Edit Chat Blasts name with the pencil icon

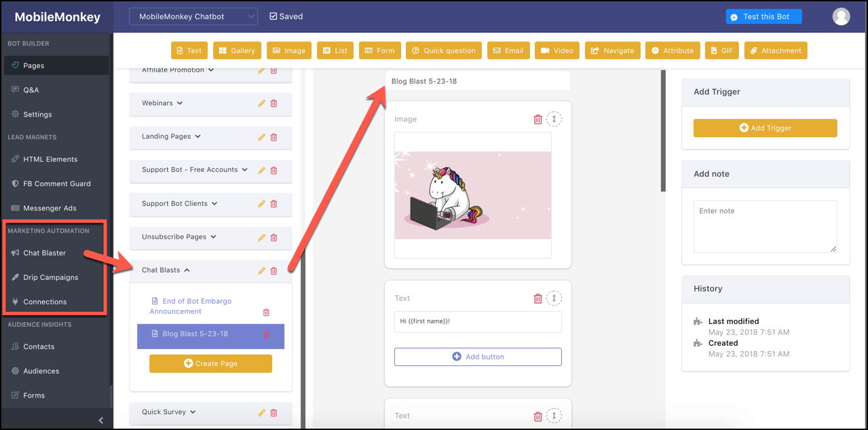coord(261,270)
